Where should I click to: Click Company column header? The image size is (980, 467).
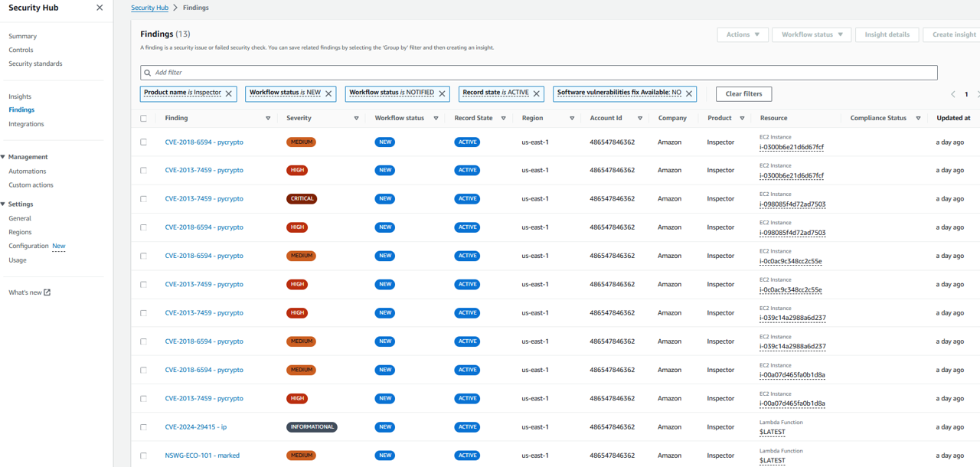[672, 119]
